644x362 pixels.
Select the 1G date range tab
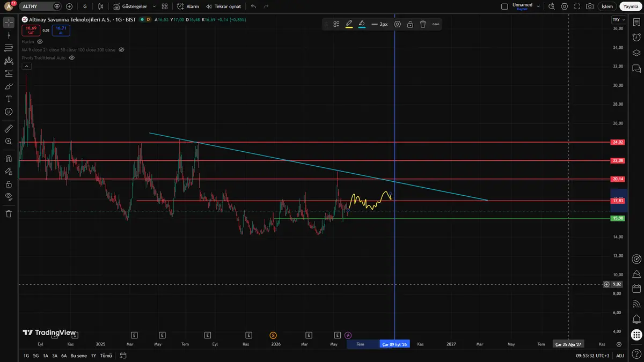coord(26,356)
